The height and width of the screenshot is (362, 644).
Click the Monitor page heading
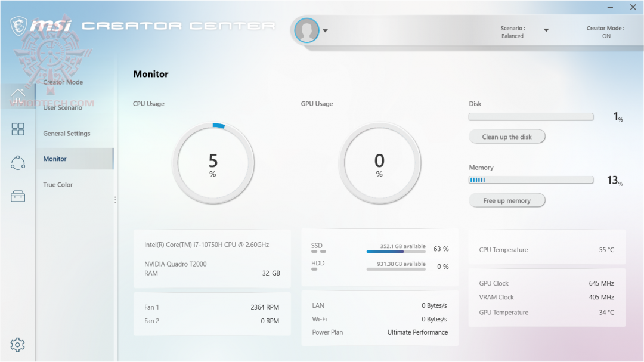pyautogui.click(x=151, y=74)
